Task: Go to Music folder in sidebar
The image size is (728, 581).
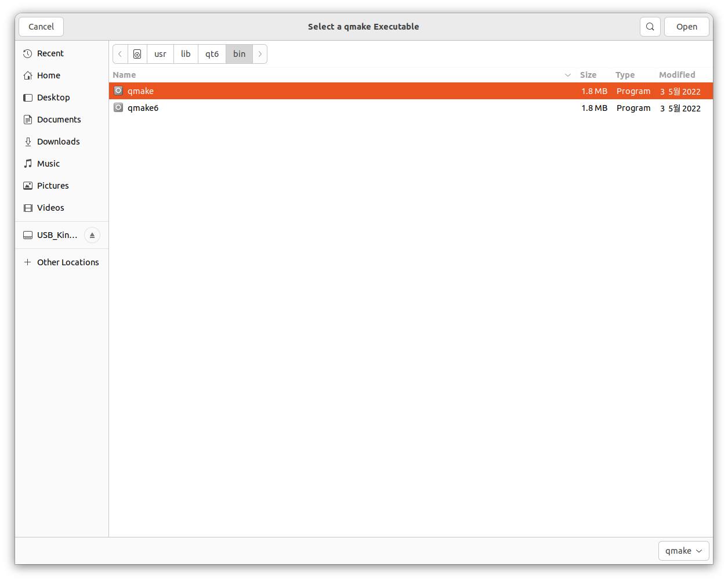Action: [x=61, y=164]
